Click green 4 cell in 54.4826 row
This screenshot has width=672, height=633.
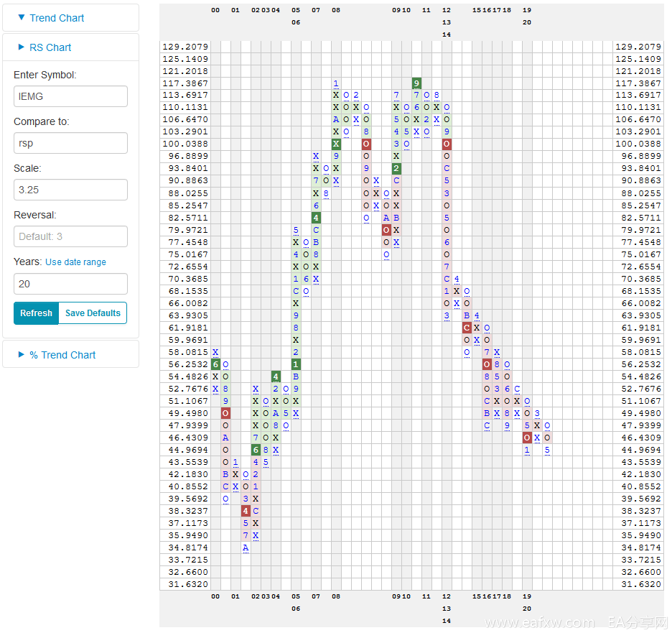(276, 376)
